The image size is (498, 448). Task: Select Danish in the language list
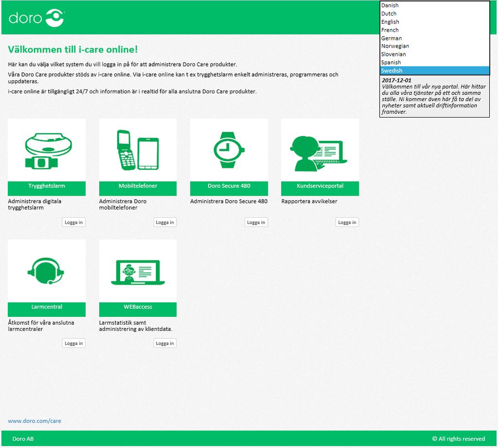pyautogui.click(x=434, y=5)
